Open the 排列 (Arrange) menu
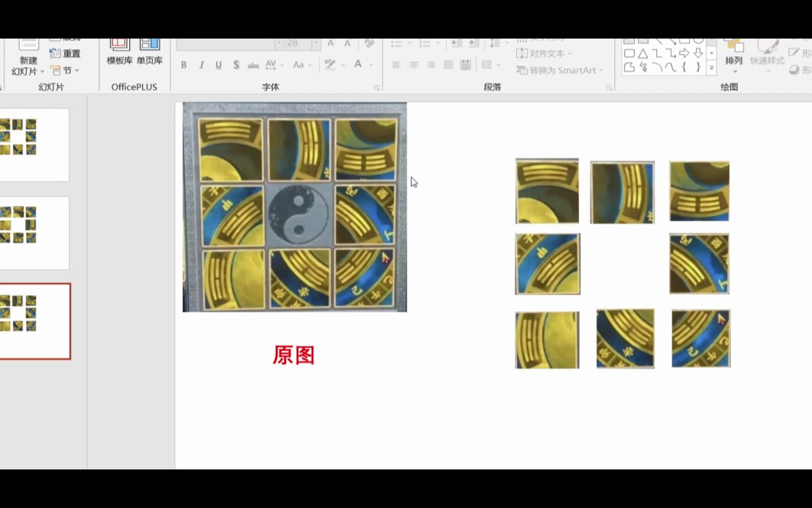The width and height of the screenshot is (812, 508). [x=734, y=56]
